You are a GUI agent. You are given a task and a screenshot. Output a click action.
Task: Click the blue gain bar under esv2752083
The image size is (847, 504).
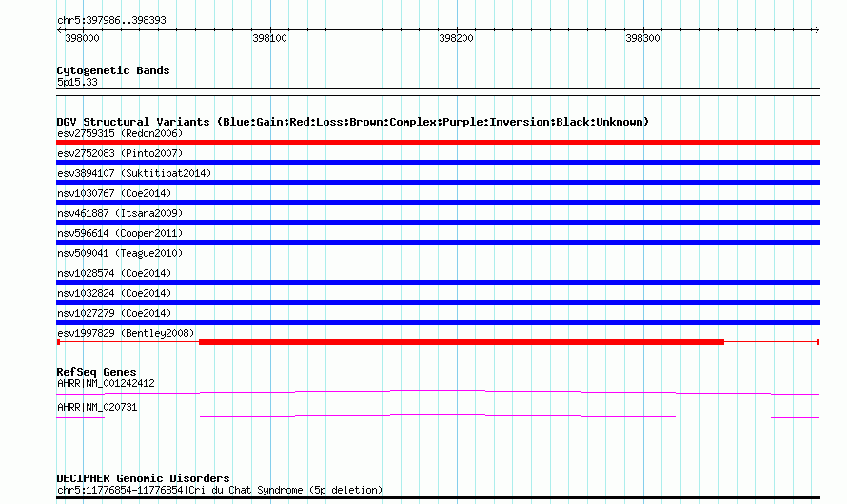[438, 163]
